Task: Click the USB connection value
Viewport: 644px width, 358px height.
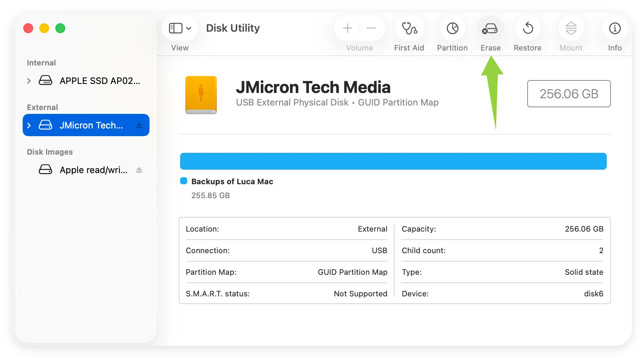Action: [x=379, y=250]
